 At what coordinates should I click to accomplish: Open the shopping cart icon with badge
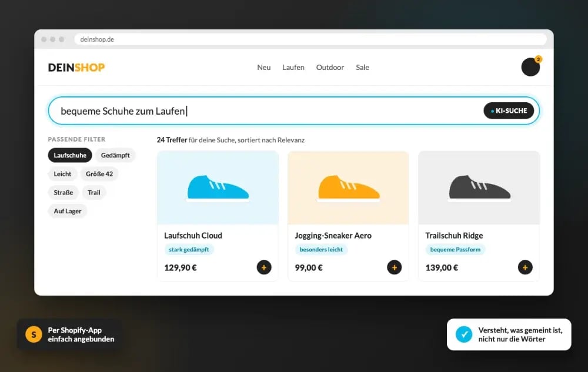[530, 67]
